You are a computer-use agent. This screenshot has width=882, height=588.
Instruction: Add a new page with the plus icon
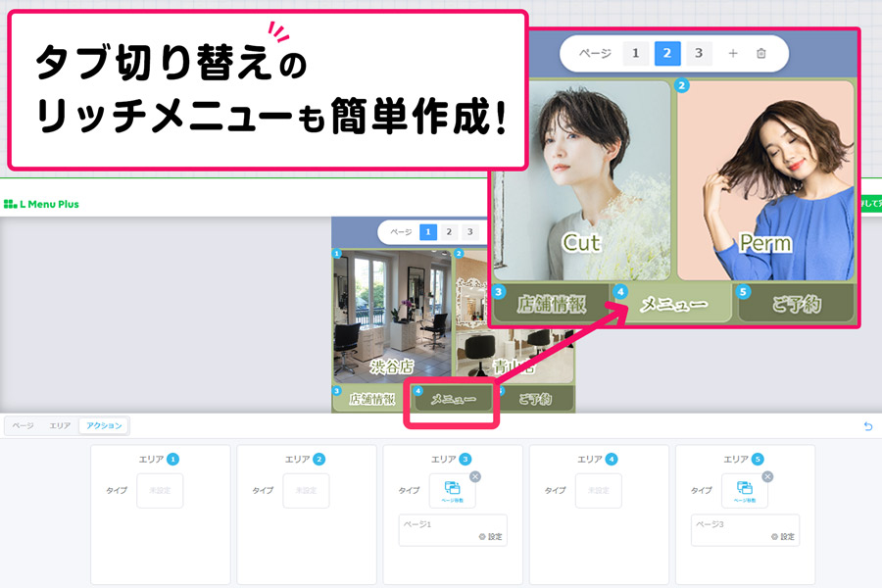[732, 53]
